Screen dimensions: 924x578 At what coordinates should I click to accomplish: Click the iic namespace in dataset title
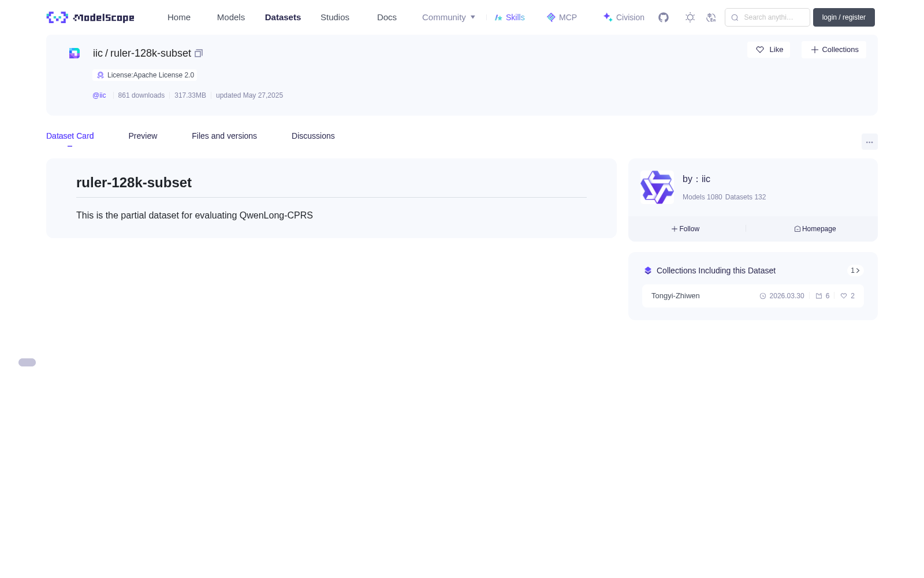[x=98, y=53]
